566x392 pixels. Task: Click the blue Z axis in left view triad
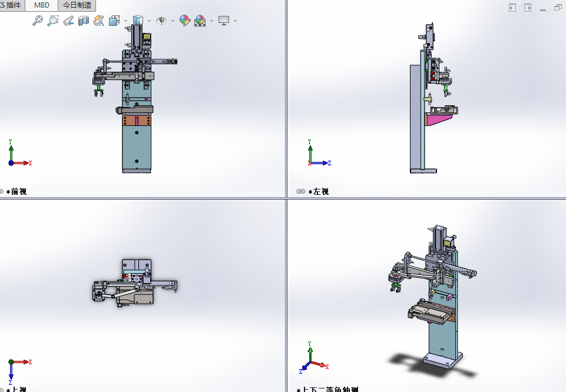[322, 163]
